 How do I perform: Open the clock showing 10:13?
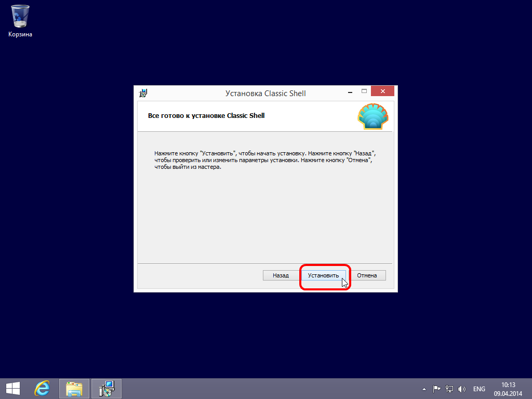pyautogui.click(x=508, y=389)
